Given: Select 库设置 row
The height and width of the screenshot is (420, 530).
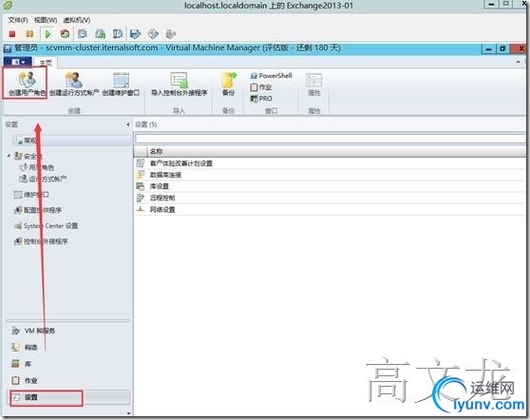Looking at the screenshot, I should [x=330, y=186].
